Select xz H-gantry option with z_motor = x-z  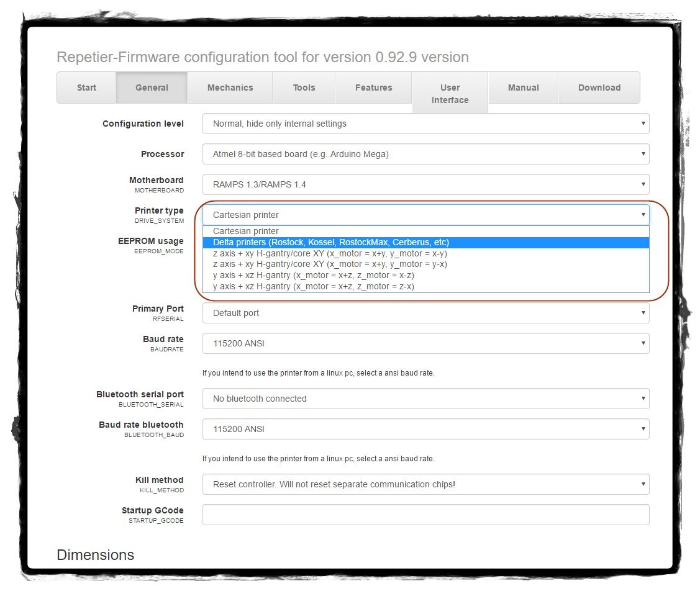tap(426, 275)
